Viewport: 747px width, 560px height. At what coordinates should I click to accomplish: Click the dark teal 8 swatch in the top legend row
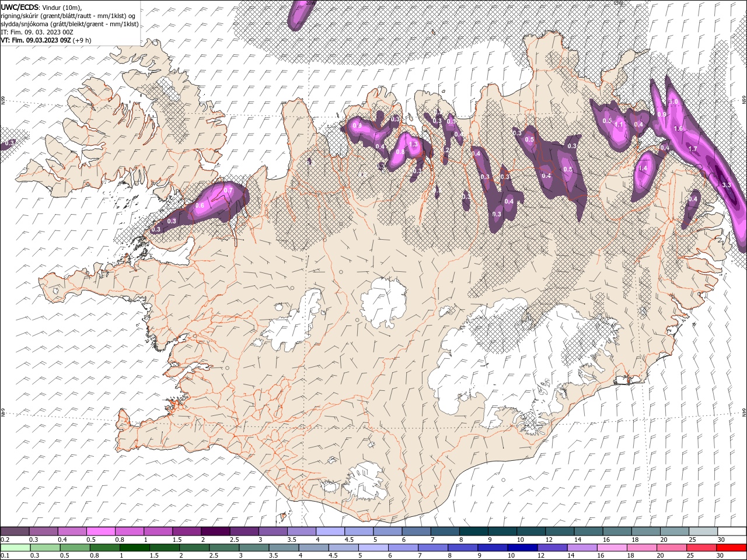click(473, 531)
